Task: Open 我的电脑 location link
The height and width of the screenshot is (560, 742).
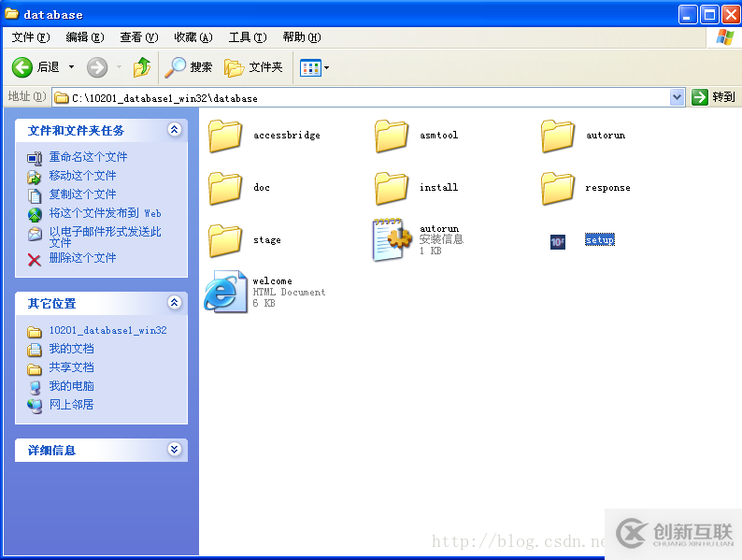Action: pyautogui.click(x=71, y=386)
